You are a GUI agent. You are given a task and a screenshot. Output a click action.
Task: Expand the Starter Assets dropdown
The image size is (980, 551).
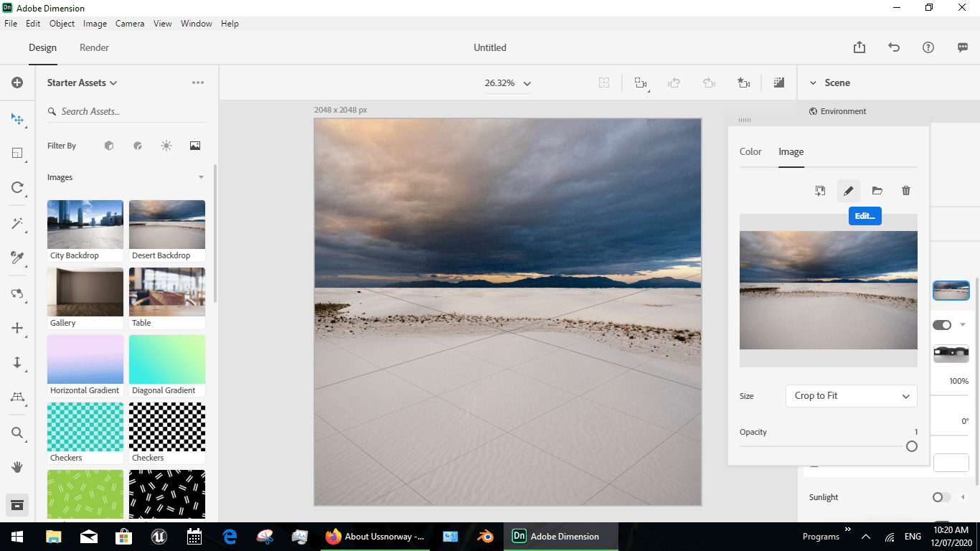(x=82, y=83)
